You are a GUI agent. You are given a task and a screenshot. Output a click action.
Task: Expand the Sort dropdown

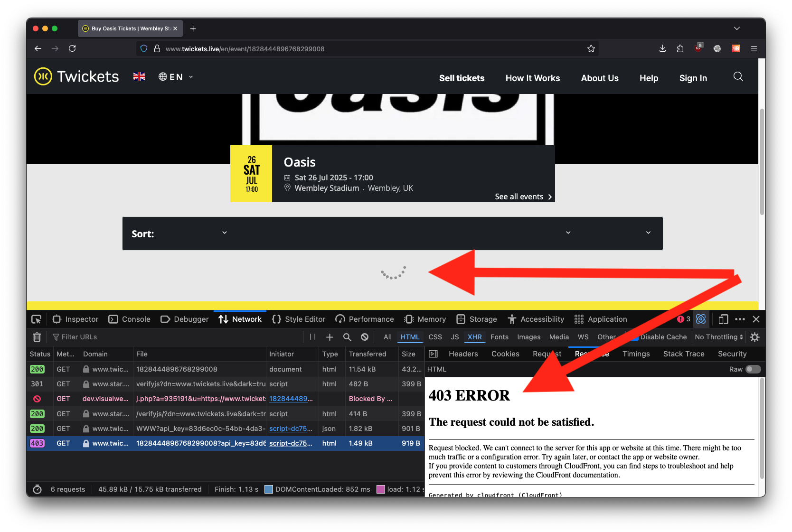(x=225, y=233)
